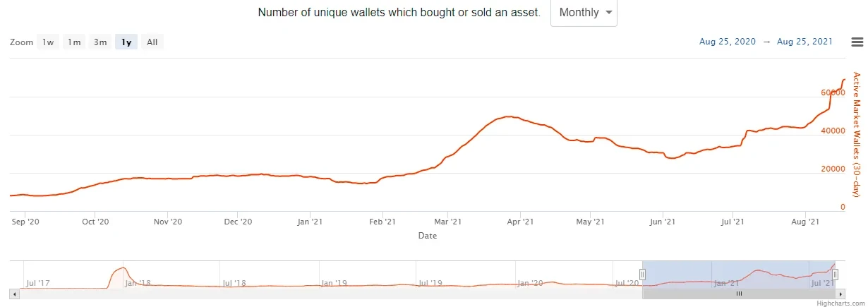The image size is (868, 307).
Task: Click the navigator left handle
Action: (x=642, y=274)
